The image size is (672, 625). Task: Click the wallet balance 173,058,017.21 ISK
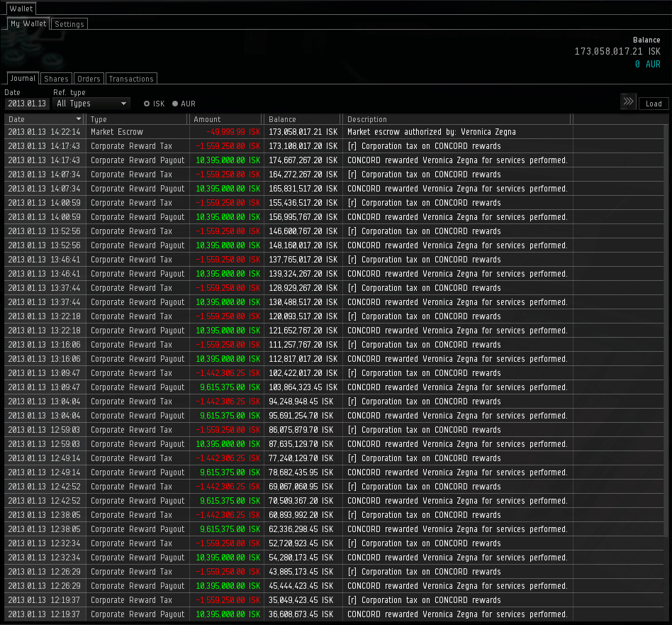(x=617, y=51)
